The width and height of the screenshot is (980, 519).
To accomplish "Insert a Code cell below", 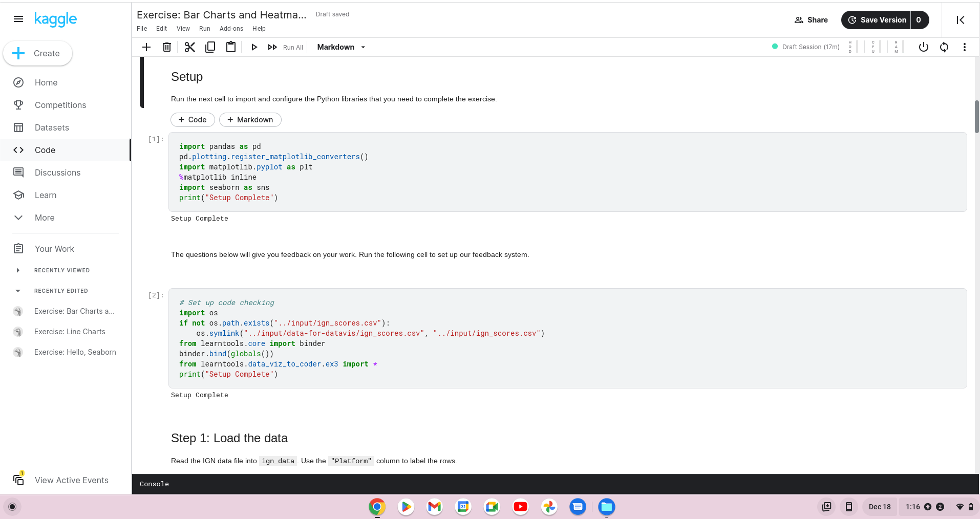I will pos(193,120).
